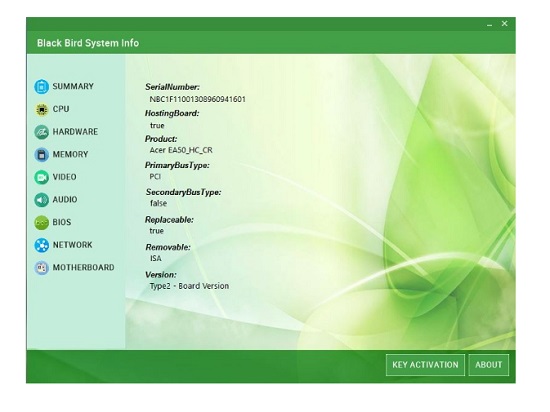The width and height of the screenshot is (550, 412).
Task: Select the Video camera icon
Action: tap(41, 177)
